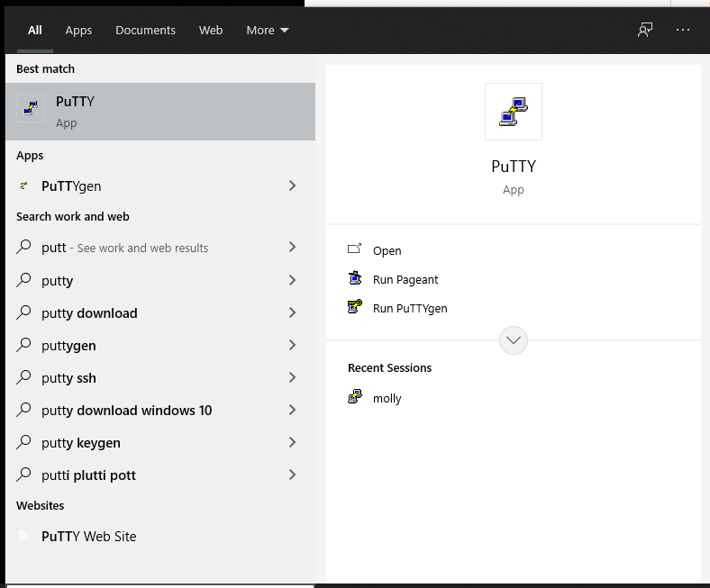Image resolution: width=710 pixels, height=588 pixels.
Task: Expand the 'putty download windows 10' arrow
Action: [x=293, y=410]
